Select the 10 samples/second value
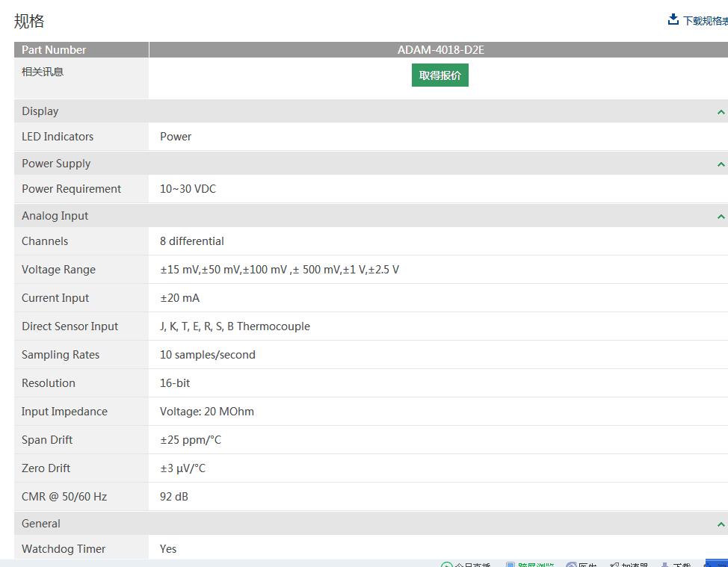728x567 pixels. coord(208,355)
